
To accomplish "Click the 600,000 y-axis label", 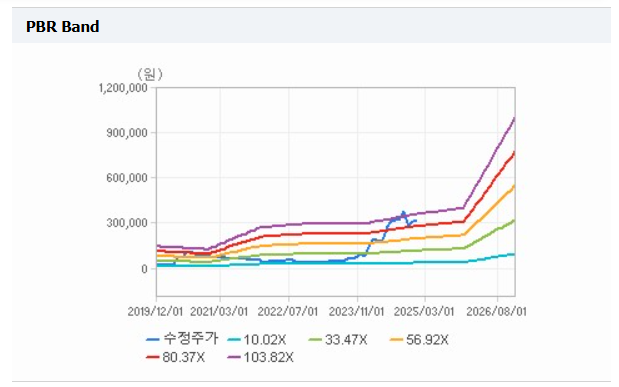I will 127,178.
